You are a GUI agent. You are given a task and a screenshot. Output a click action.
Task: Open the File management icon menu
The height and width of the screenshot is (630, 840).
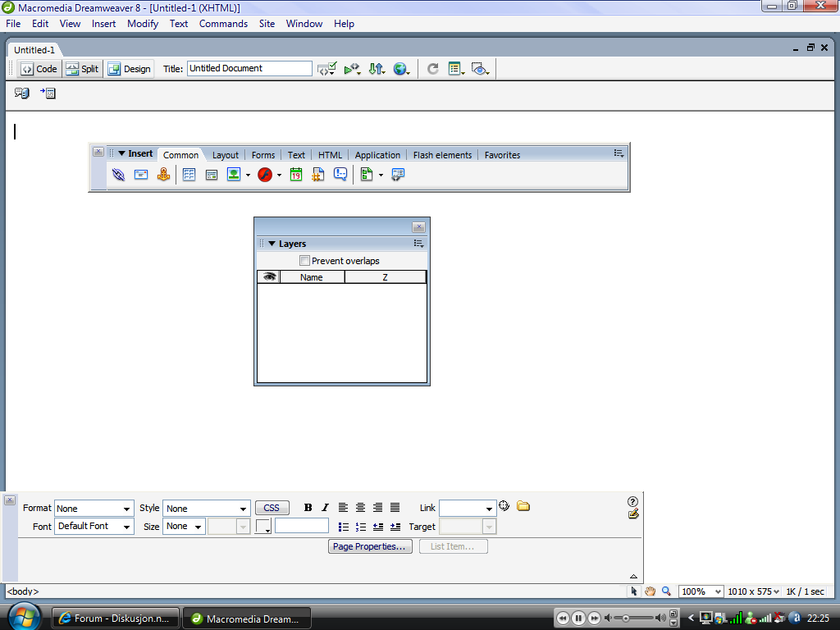(377, 69)
